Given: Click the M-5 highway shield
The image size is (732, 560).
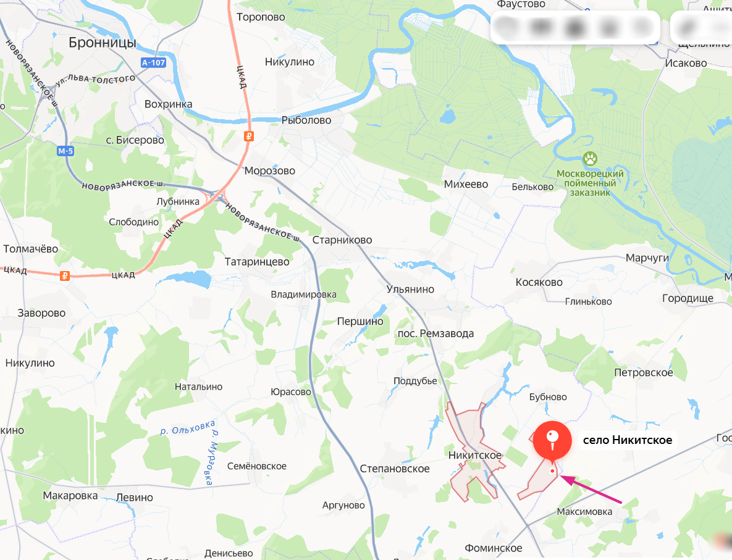Looking at the screenshot, I should click(x=65, y=151).
